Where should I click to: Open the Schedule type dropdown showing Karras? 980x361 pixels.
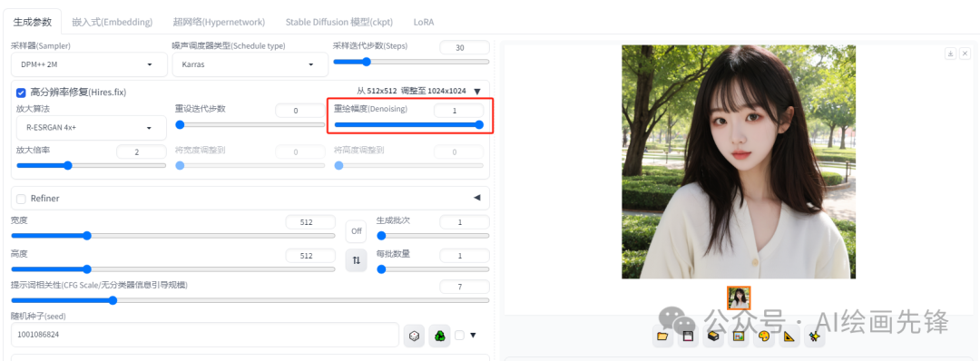click(x=250, y=64)
